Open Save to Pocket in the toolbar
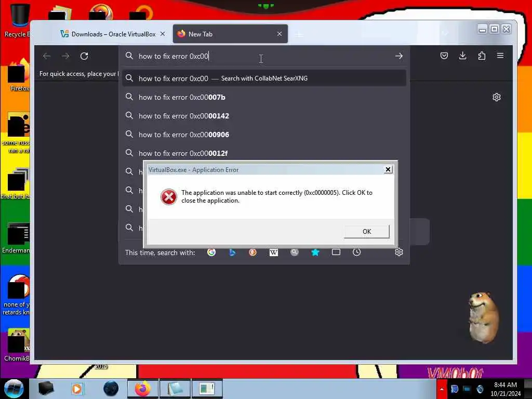532x399 pixels. coord(444,56)
